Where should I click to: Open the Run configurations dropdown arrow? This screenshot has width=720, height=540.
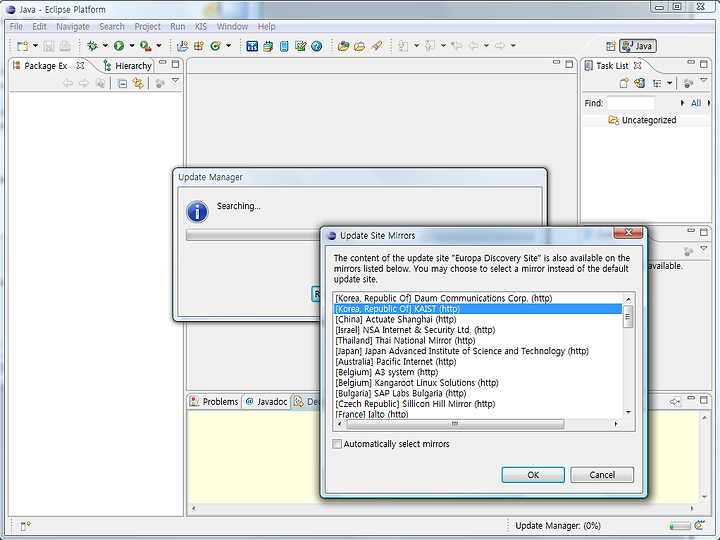tap(132, 46)
